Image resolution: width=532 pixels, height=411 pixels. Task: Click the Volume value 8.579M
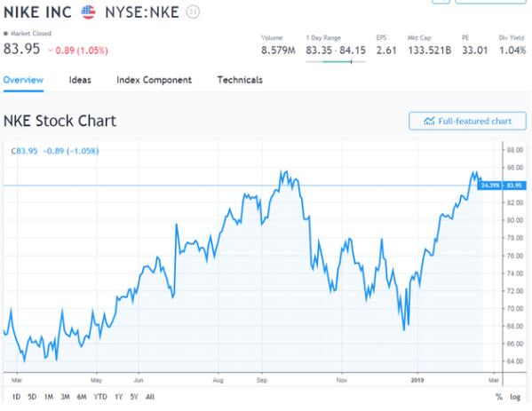click(x=278, y=51)
